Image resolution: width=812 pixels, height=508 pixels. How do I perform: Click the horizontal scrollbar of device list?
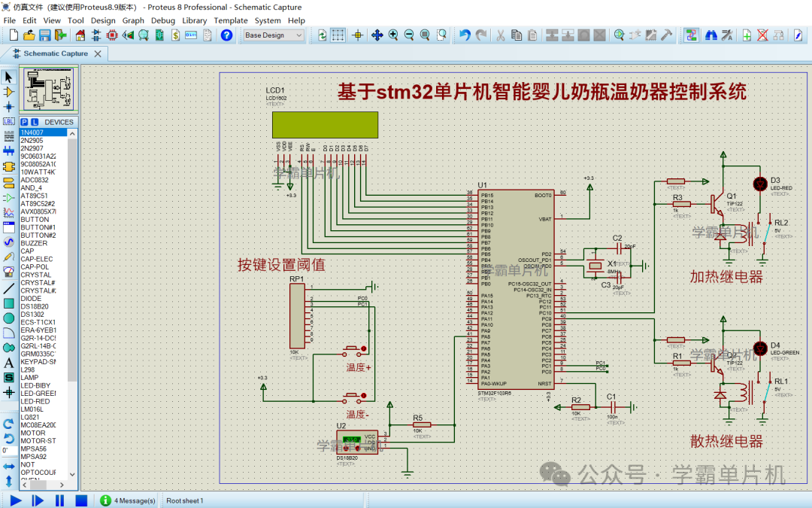(44, 485)
